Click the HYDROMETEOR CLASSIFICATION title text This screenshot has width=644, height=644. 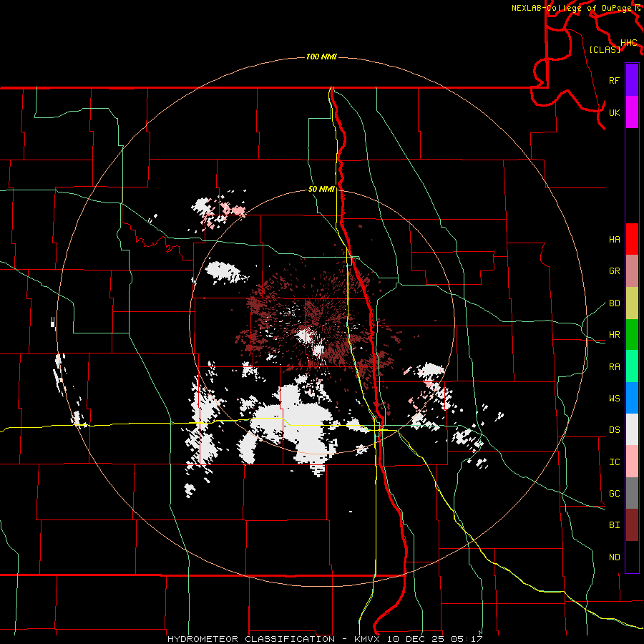[251, 639]
